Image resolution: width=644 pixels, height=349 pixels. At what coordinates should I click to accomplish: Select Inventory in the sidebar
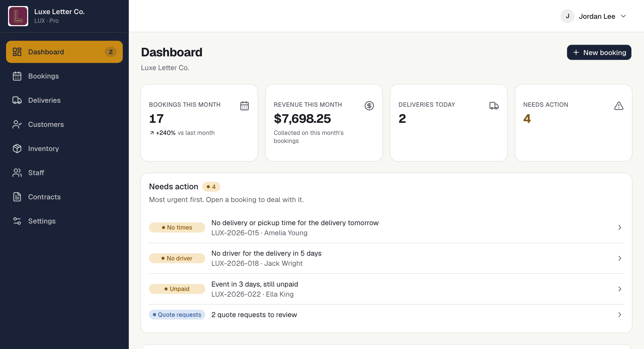click(x=64, y=149)
